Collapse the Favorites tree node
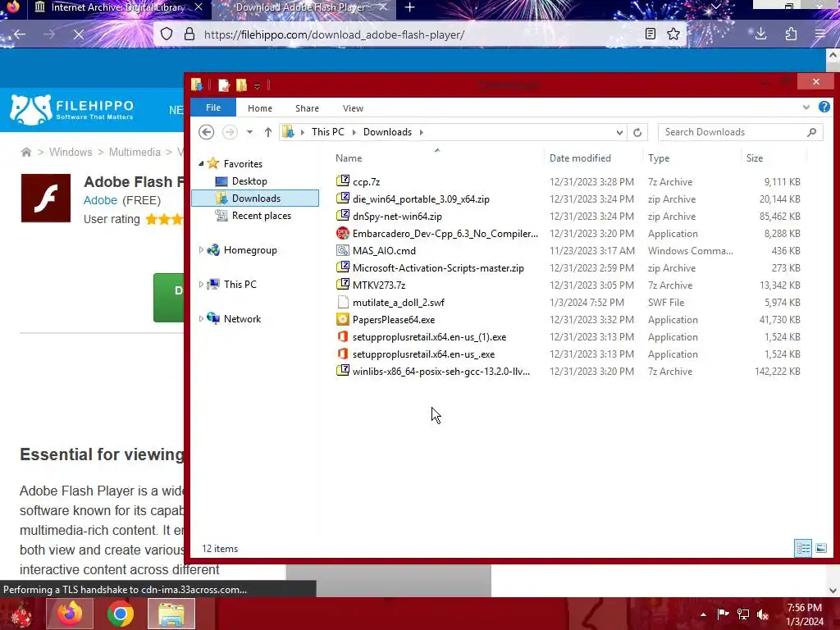Image resolution: width=840 pixels, height=630 pixels. pyautogui.click(x=201, y=163)
